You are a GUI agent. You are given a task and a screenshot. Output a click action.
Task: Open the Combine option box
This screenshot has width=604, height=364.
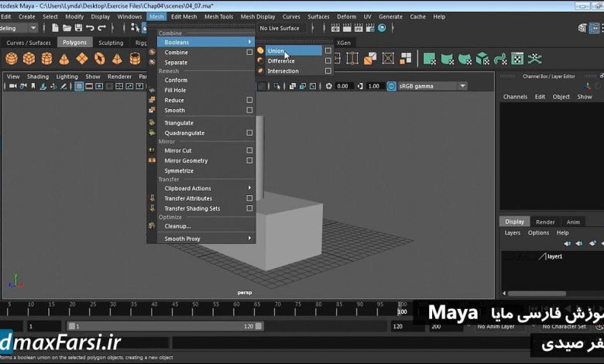[x=249, y=52]
